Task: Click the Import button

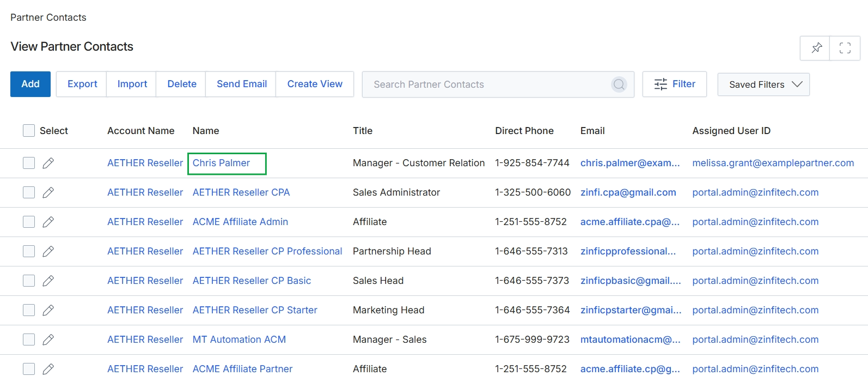Action: pyautogui.click(x=132, y=84)
